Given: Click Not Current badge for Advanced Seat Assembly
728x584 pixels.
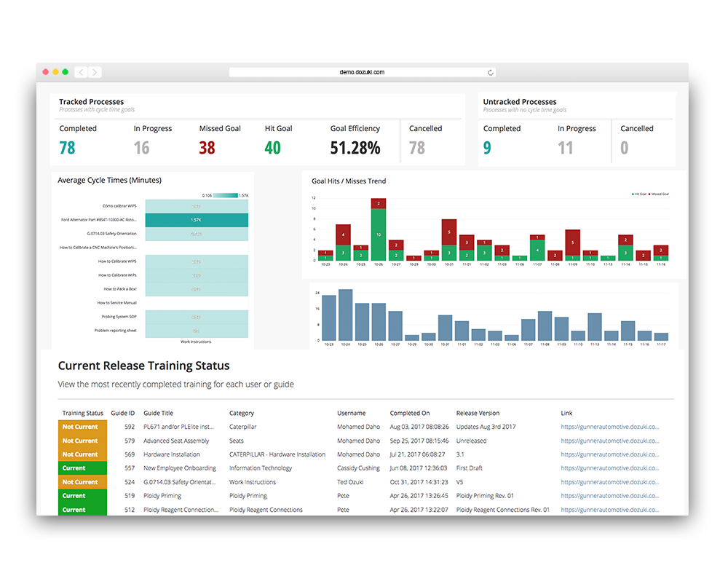Looking at the screenshot, I should [82, 441].
